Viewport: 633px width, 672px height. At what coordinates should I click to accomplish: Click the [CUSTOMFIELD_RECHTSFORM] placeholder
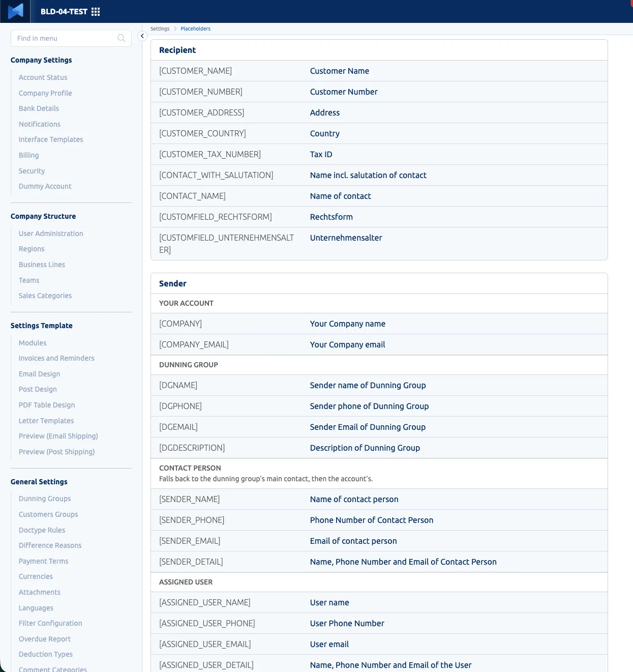click(216, 217)
